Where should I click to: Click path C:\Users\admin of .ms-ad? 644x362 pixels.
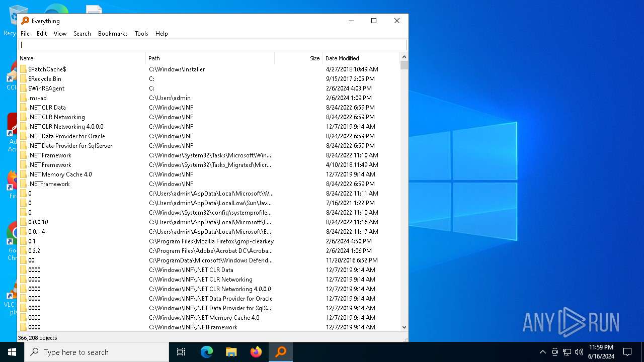click(x=170, y=98)
